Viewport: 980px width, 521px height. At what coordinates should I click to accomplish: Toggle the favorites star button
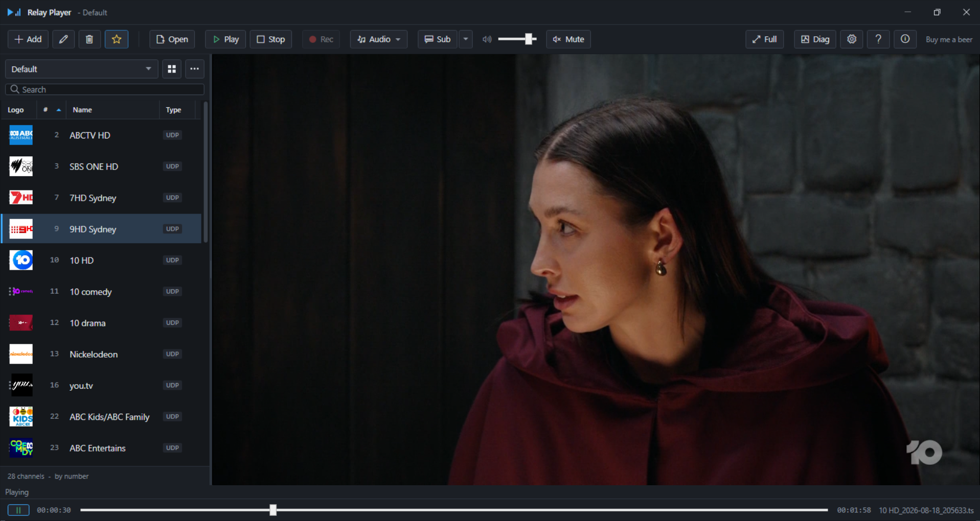pyautogui.click(x=117, y=39)
